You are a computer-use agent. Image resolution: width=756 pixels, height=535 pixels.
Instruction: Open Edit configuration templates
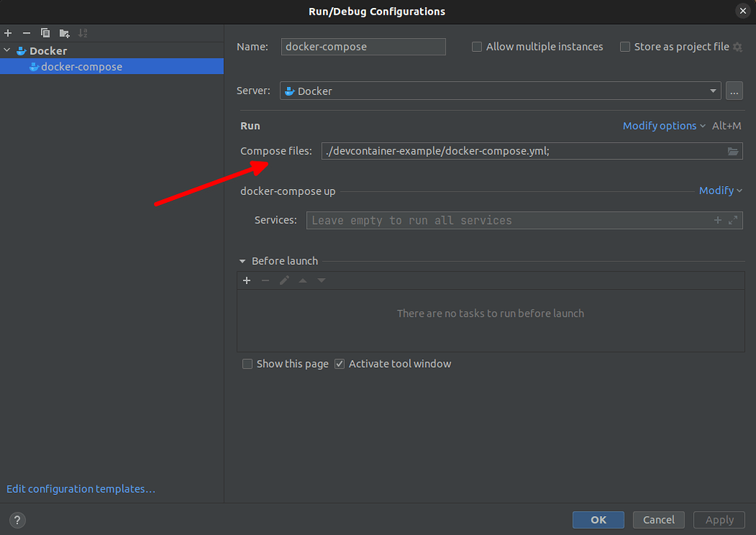click(x=80, y=488)
